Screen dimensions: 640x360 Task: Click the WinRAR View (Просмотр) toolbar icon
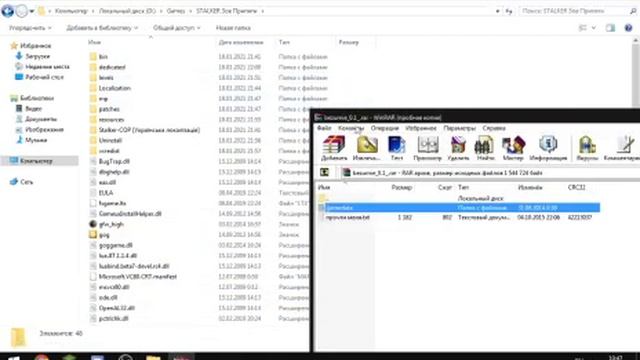click(427, 148)
